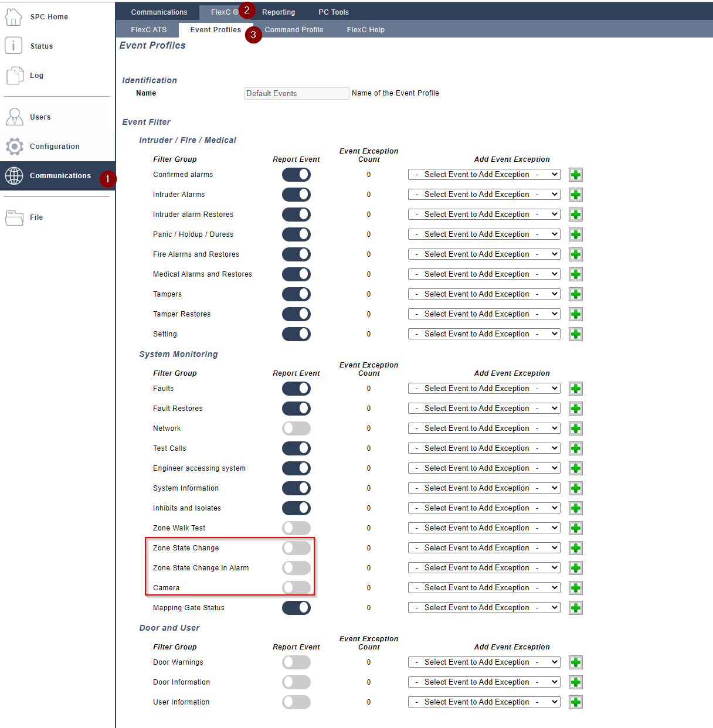Expand the Faults exception selector
This screenshot has height=728, width=713.
(x=484, y=388)
